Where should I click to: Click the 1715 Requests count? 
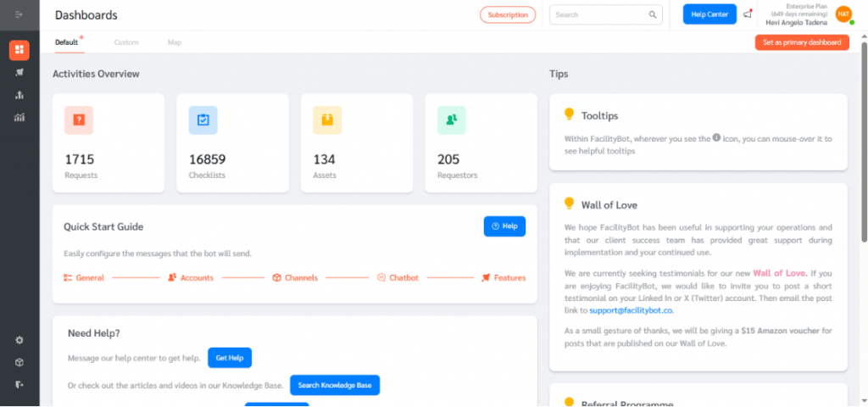(80, 160)
